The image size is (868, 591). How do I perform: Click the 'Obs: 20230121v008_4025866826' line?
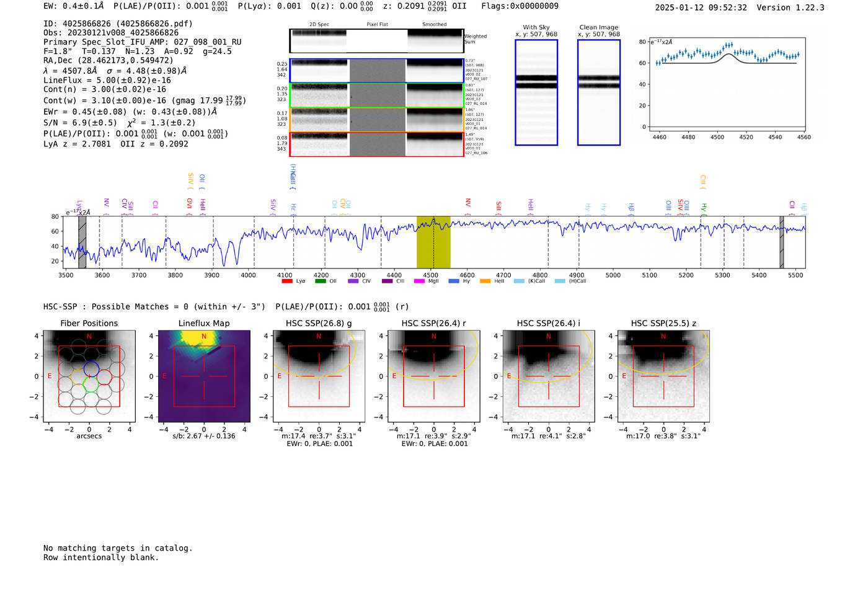tap(111, 32)
